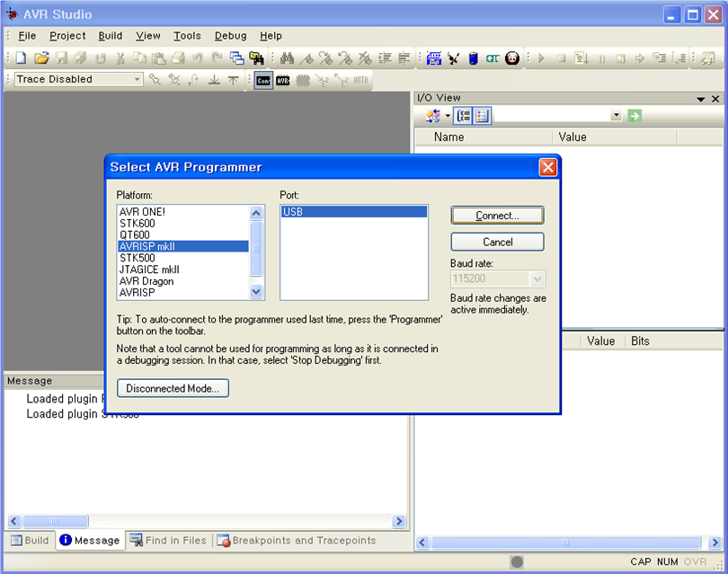Click the Start Debugging play icon
The height and width of the screenshot is (574, 728).
point(541,58)
